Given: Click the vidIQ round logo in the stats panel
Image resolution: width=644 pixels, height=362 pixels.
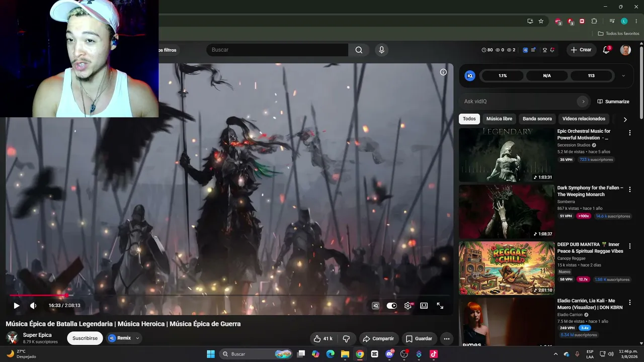Looking at the screenshot, I should point(470,75).
